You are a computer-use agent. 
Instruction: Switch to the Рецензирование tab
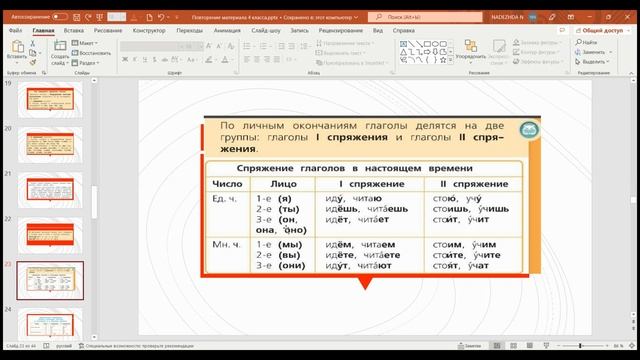point(340,31)
